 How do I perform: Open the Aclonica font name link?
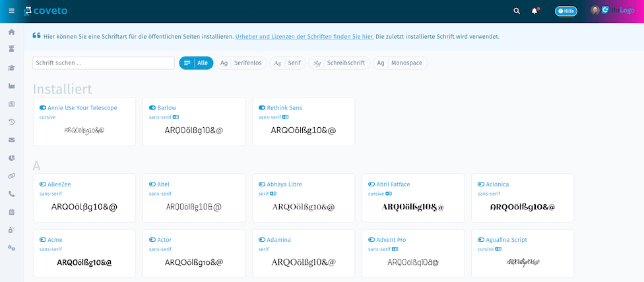click(x=497, y=184)
